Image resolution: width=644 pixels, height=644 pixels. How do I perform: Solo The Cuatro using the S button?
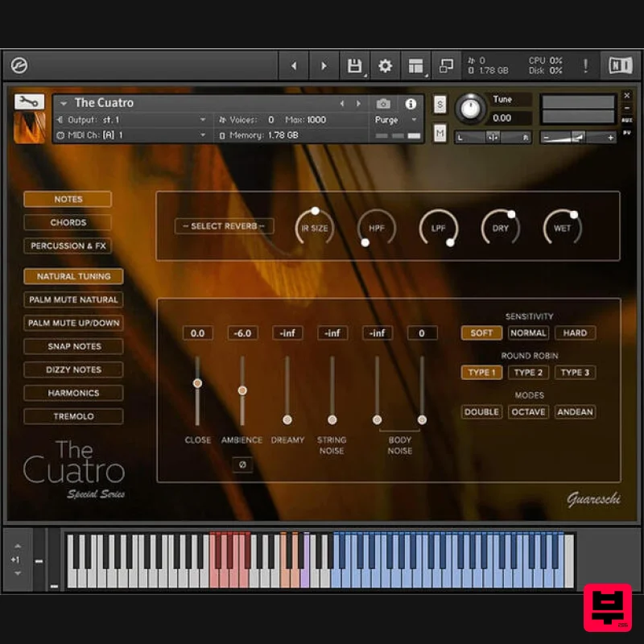coord(439,104)
